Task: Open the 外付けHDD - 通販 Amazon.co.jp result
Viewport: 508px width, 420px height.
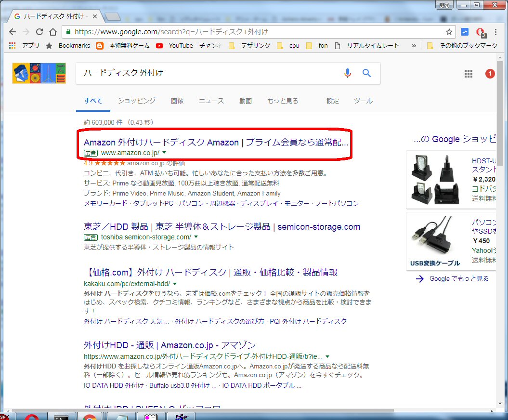Action: [x=170, y=345]
